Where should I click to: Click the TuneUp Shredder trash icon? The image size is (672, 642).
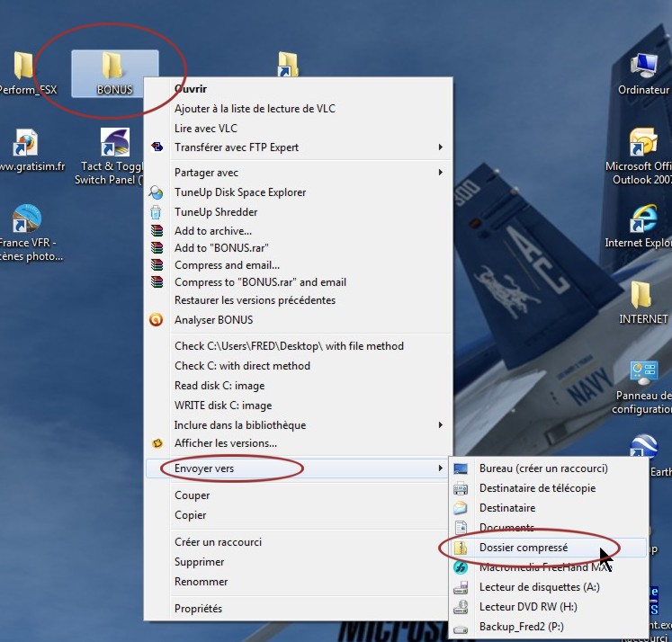click(x=156, y=212)
